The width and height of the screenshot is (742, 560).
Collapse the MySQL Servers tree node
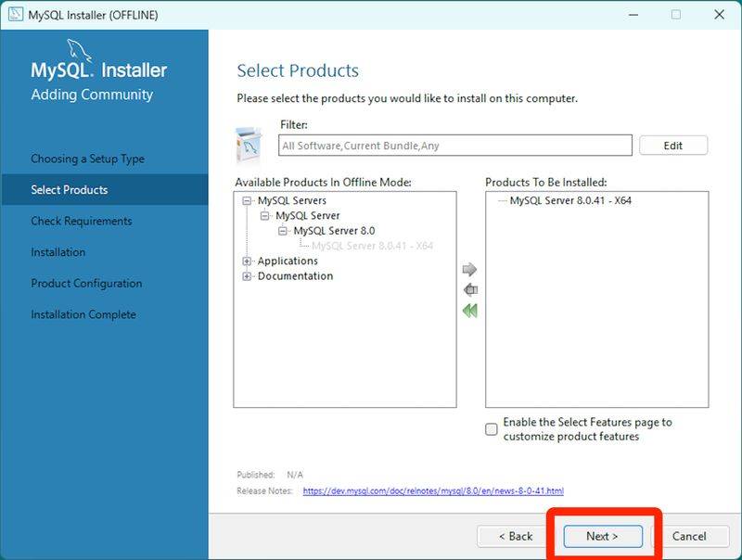tap(247, 200)
